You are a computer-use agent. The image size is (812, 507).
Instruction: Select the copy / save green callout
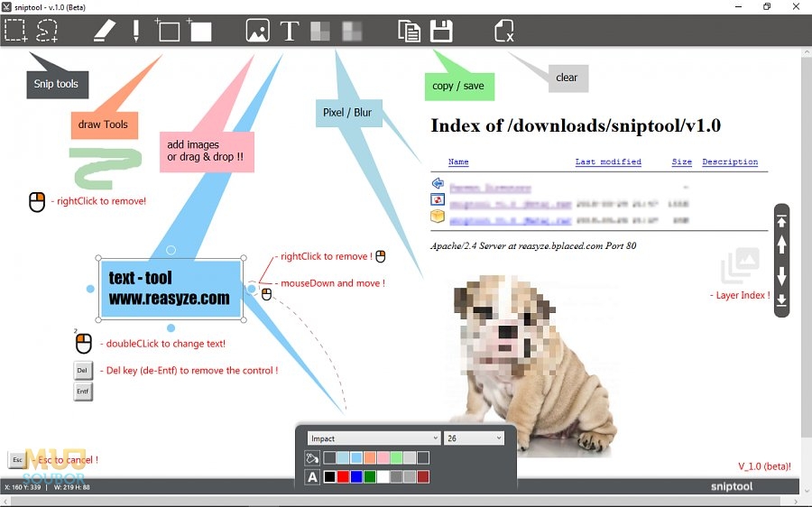coord(459,87)
